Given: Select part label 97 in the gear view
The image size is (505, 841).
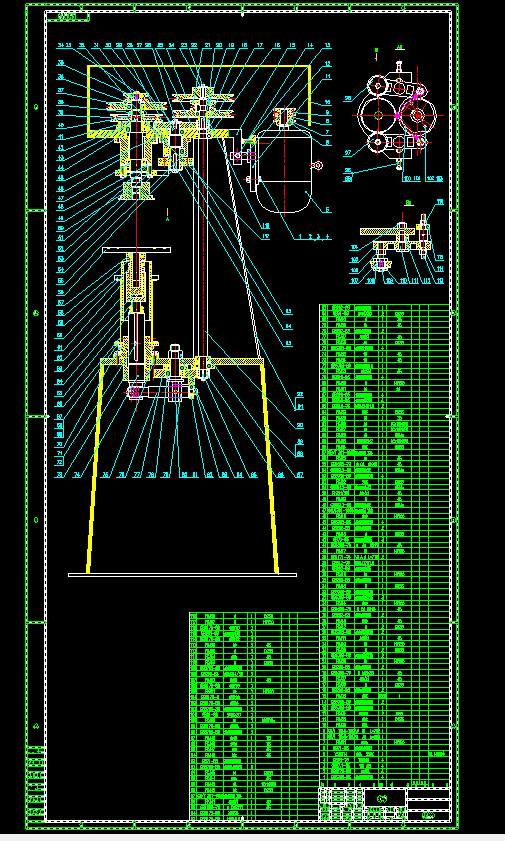Looking at the screenshot, I should click(x=347, y=153).
